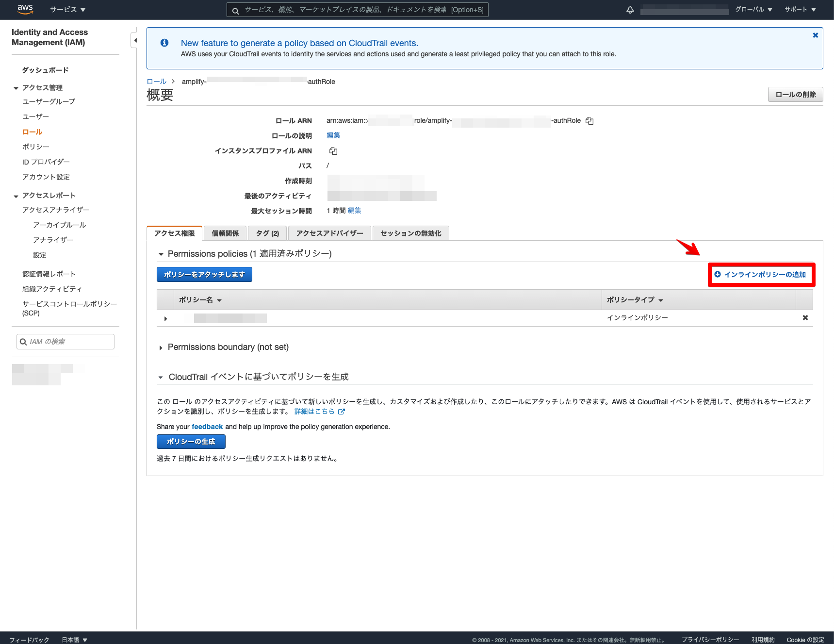This screenshot has width=834, height=644.
Task: Edit the role description via 編集 link
Action: pyautogui.click(x=333, y=136)
